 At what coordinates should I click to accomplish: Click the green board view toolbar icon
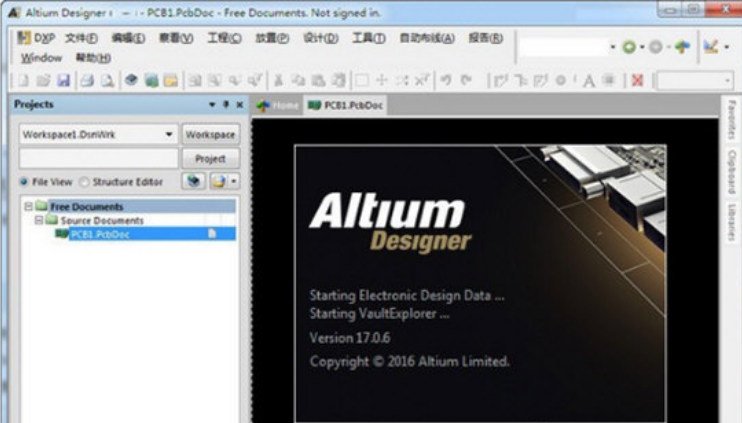[151, 80]
